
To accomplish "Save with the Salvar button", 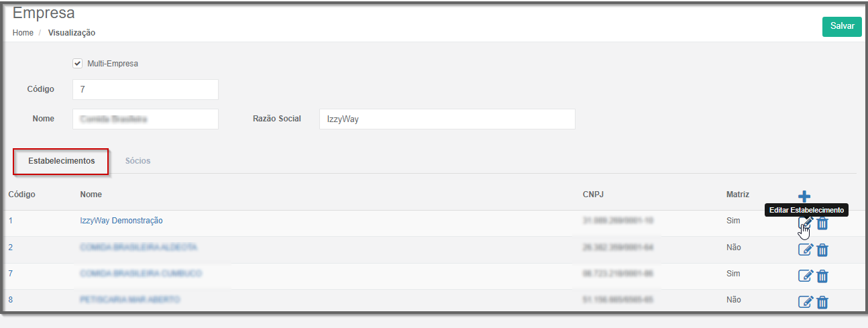I will click(x=842, y=26).
